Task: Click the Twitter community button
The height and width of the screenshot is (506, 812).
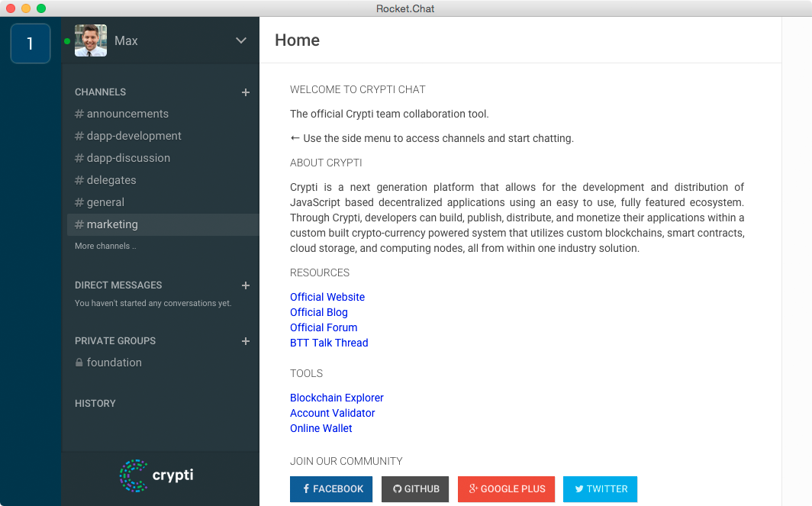Action: tap(600, 489)
